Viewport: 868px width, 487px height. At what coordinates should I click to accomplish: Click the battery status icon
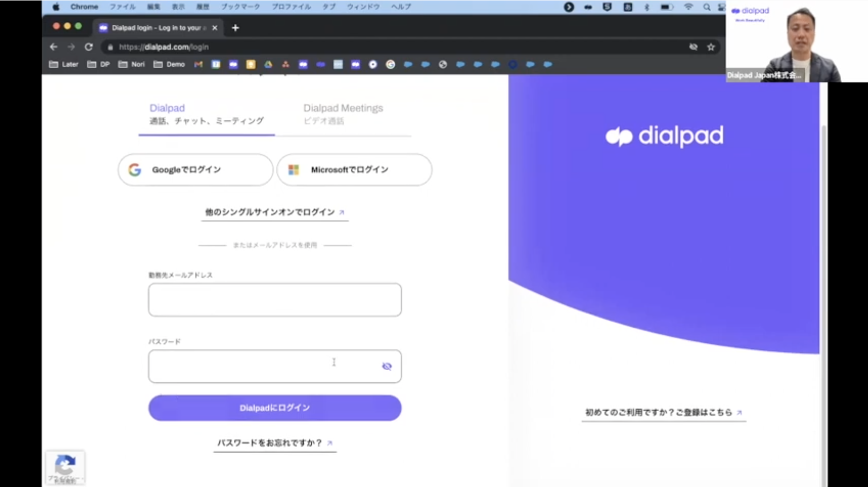tap(667, 7)
